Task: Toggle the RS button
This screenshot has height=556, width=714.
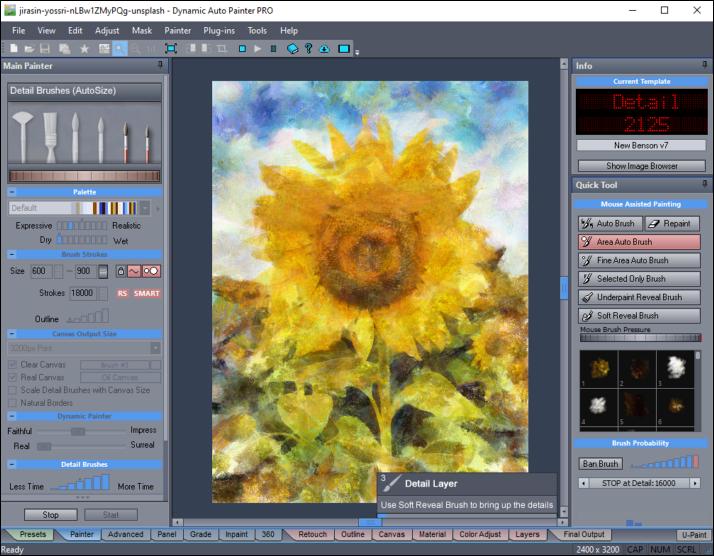Action: click(x=122, y=293)
